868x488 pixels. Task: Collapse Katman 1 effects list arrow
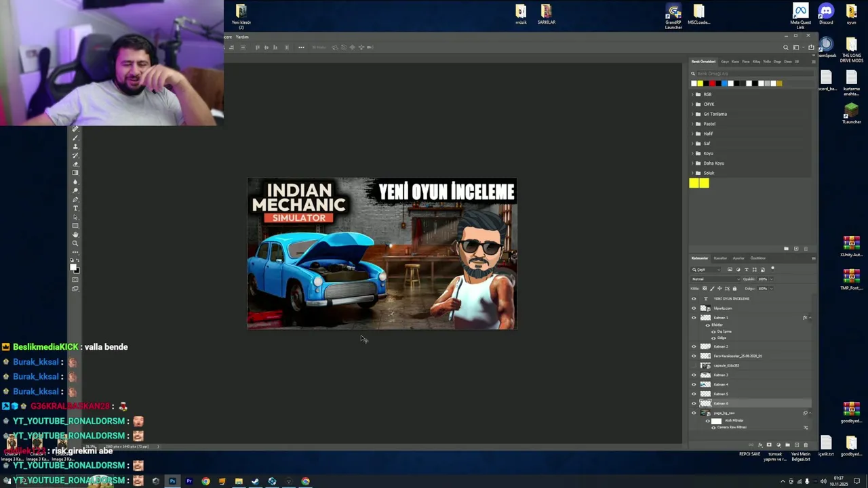coord(810,318)
